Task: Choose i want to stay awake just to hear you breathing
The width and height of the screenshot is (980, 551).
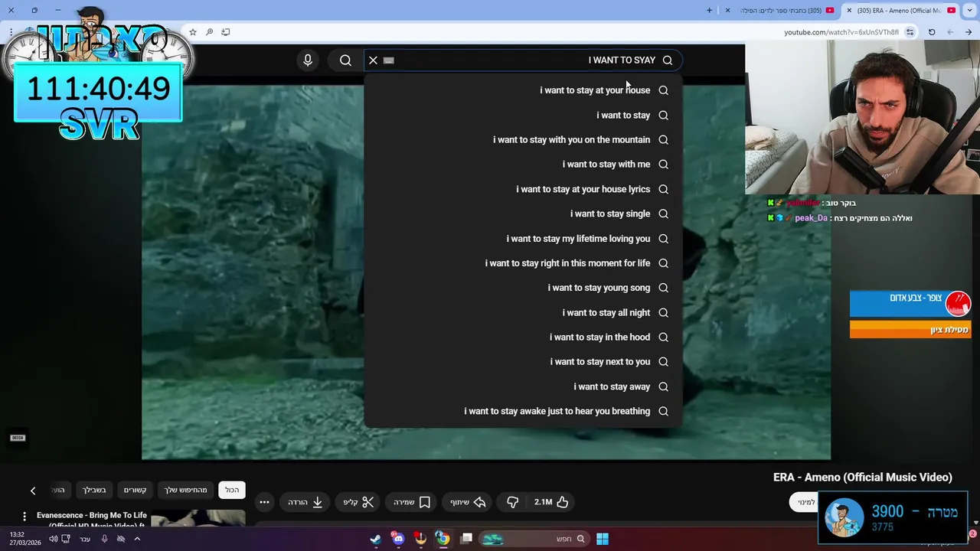Action: 523,411
